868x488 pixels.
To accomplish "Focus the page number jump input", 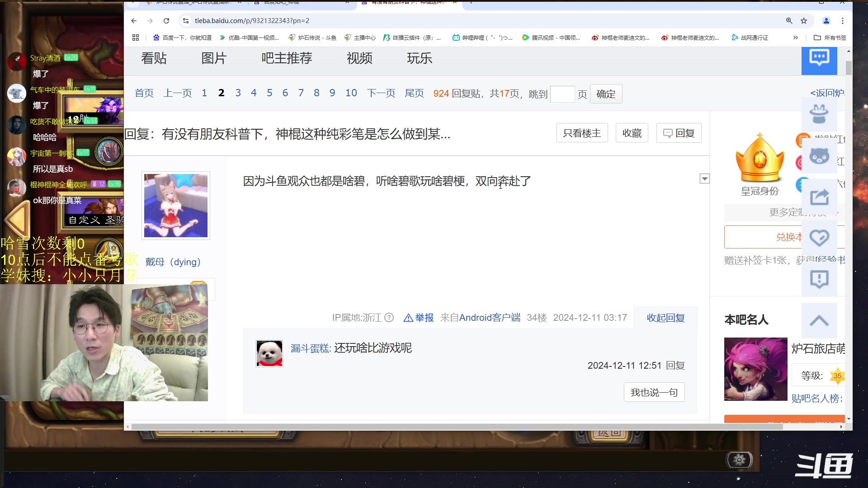I will click(x=562, y=94).
